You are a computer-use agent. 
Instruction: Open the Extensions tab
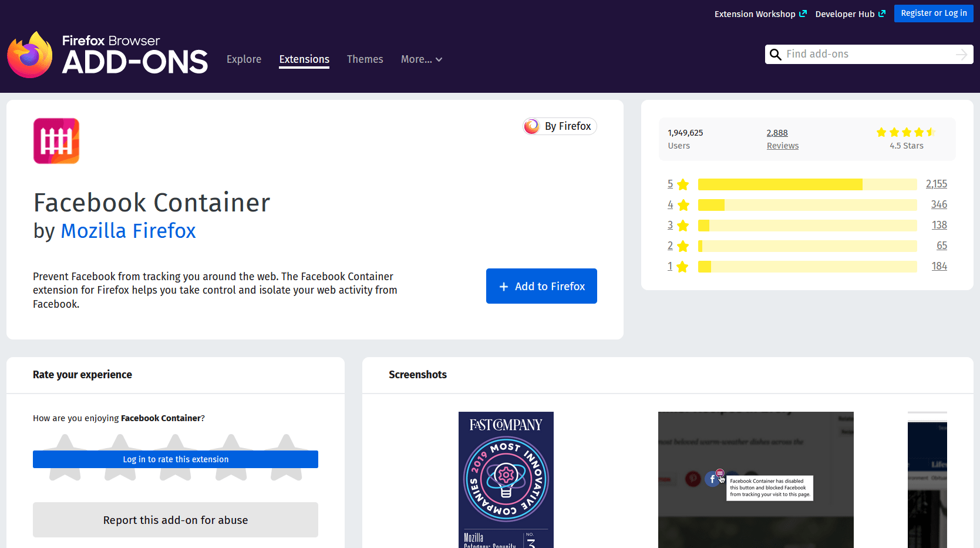click(x=304, y=59)
